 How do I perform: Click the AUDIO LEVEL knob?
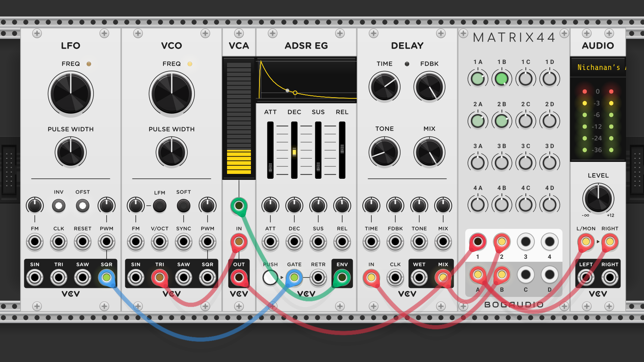598,198
